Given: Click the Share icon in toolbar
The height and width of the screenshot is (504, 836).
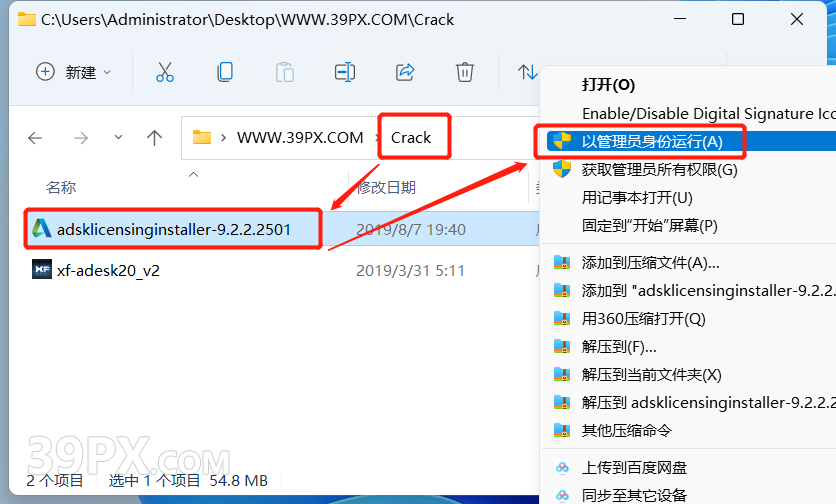Looking at the screenshot, I should [x=405, y=72].
